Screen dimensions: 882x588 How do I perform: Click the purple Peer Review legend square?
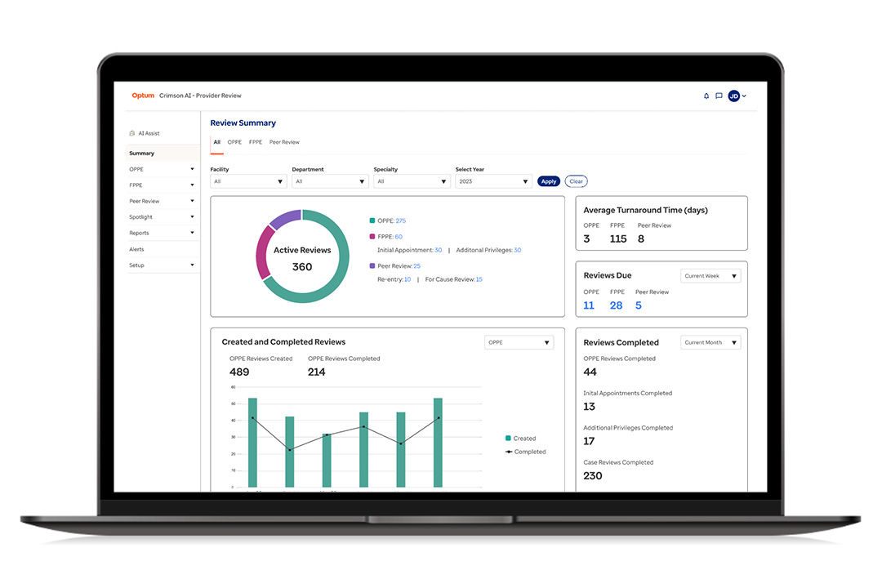[372, 265]
